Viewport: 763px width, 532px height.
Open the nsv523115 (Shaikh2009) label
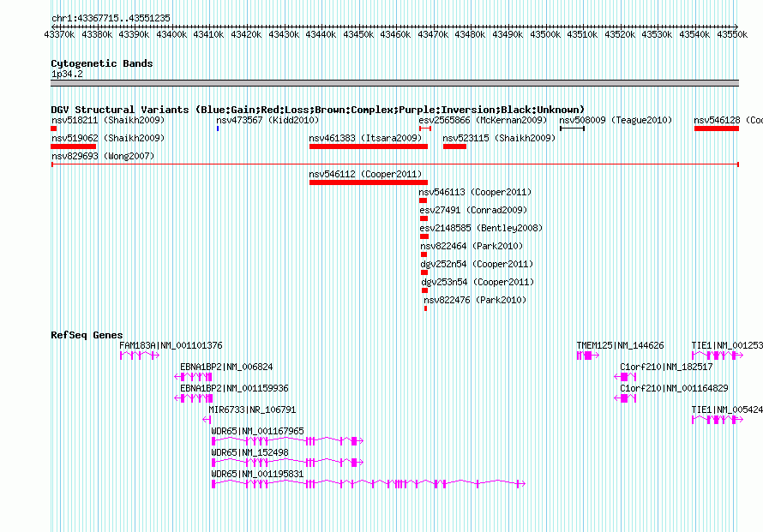coord(499,138)
